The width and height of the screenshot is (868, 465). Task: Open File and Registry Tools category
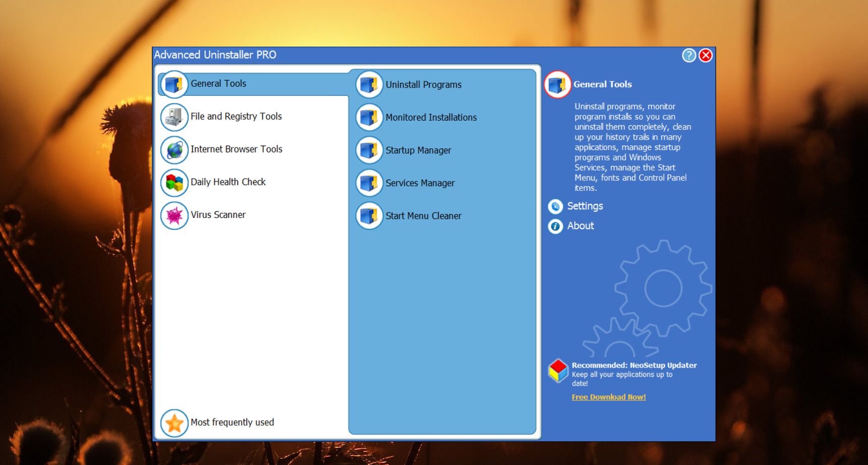pos(236,117)
